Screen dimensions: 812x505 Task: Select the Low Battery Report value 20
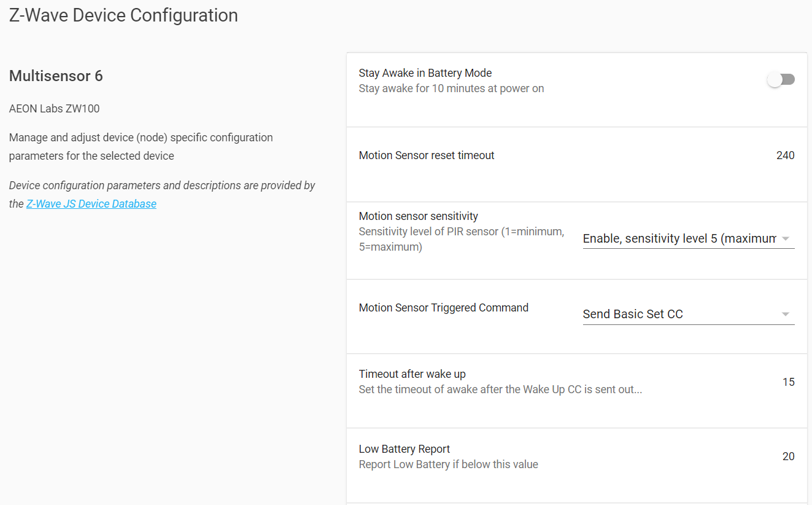click(x=787, y=456)
